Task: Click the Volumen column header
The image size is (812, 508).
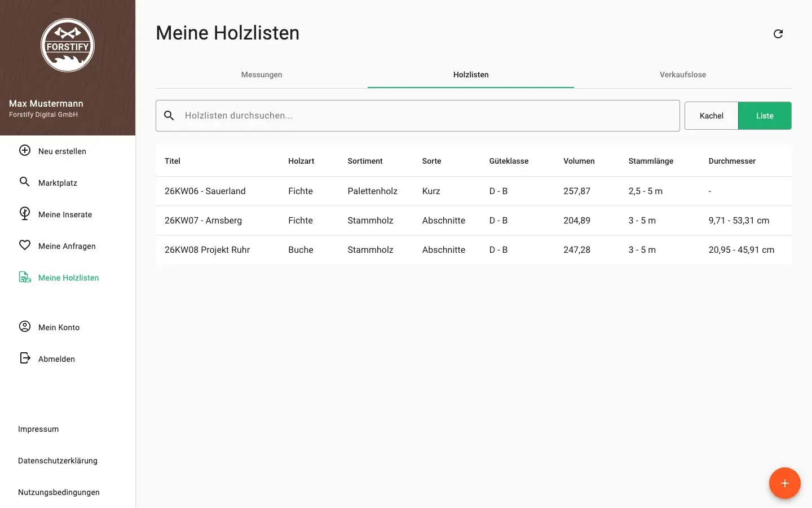Action: (x=579, y=161)
